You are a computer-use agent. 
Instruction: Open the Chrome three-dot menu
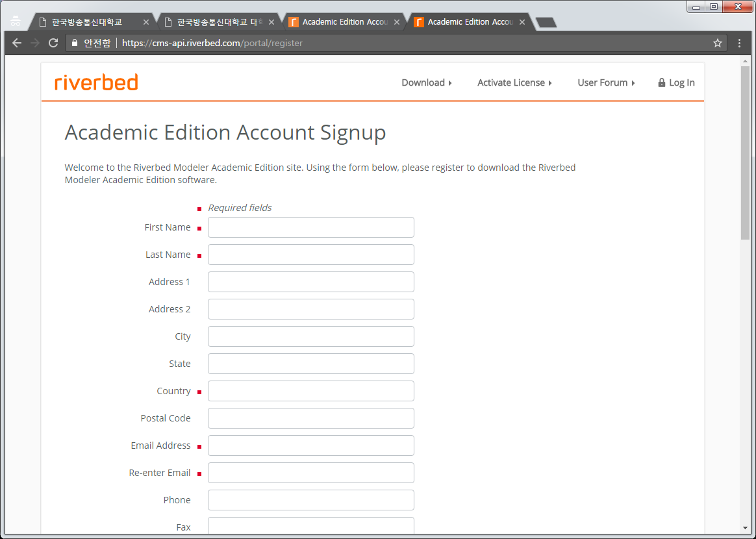pyautogui.click(x=739, y=43)
